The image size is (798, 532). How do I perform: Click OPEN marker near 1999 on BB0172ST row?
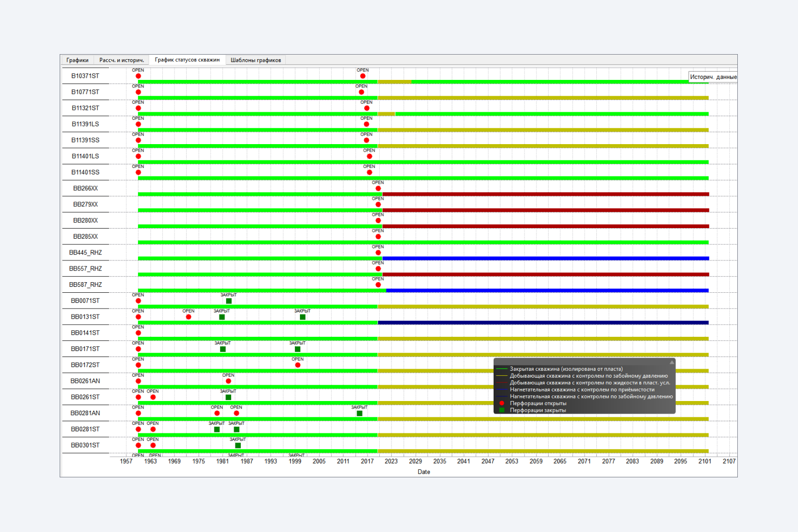coord(297,365)
